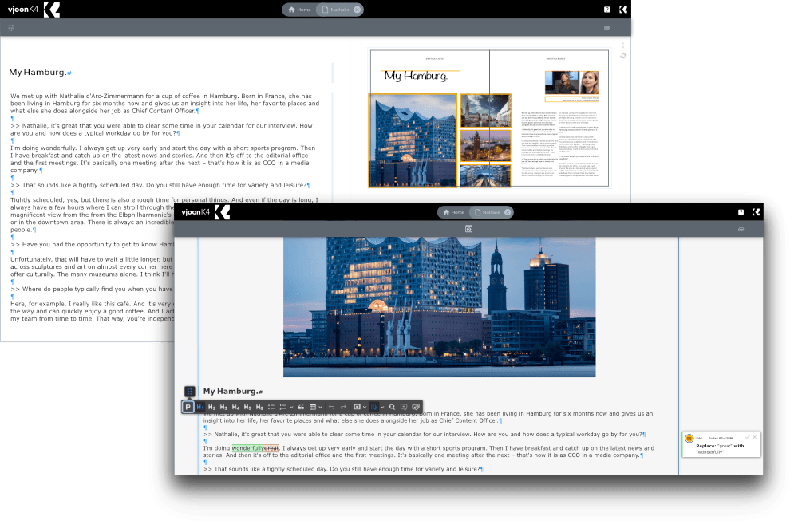Image resolution: width=798 pixels, height=532 pixels.
Task: Click the Undo icon in the formatting toolbar
Action: tap(332, 407)
